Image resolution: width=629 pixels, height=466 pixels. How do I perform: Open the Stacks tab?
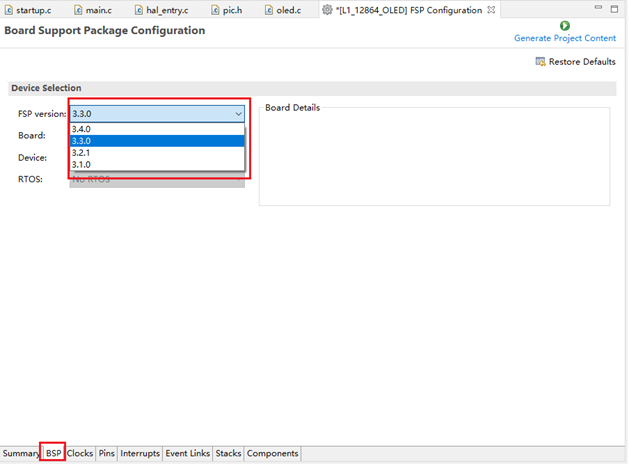click(x=228, y=454)
